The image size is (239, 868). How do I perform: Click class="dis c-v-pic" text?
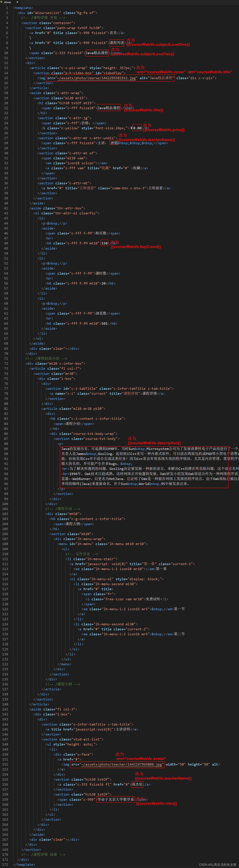pyautogui.click(x=195, y=78)
